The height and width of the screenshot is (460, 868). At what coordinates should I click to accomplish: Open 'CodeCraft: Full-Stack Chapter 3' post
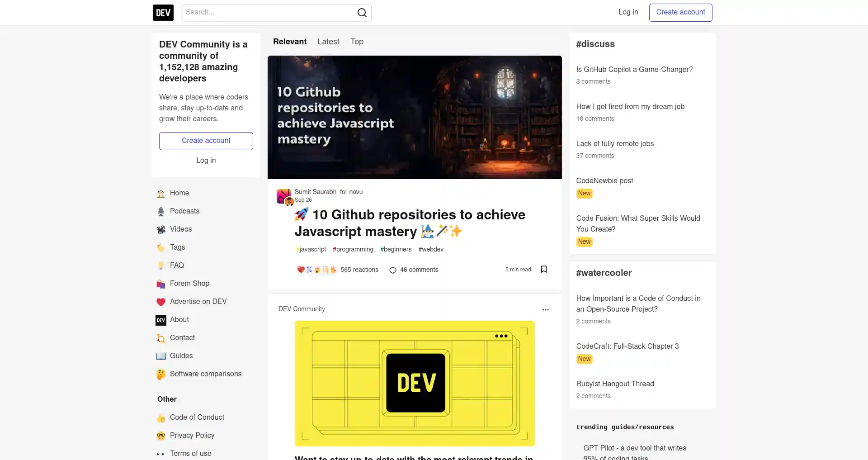(627, 346)
